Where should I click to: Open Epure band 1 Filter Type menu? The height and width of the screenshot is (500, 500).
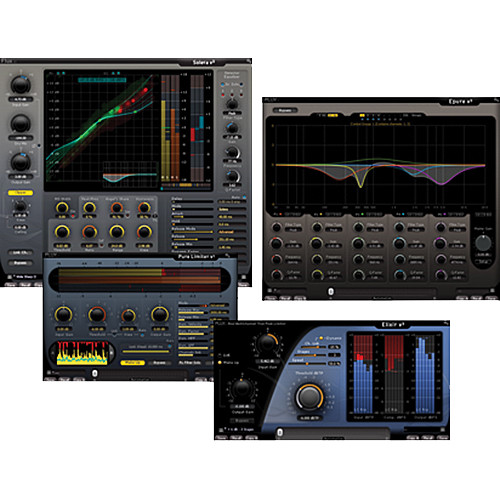coord(293,230)
